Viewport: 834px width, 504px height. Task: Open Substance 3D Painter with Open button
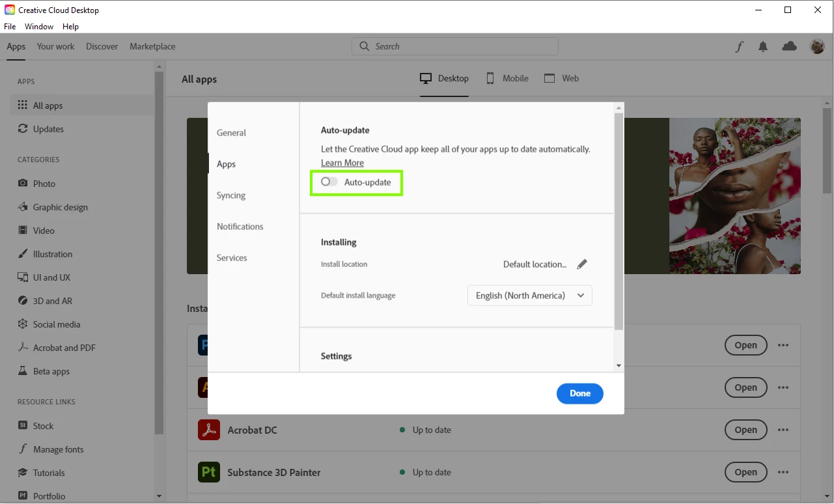tap(746, 472)
